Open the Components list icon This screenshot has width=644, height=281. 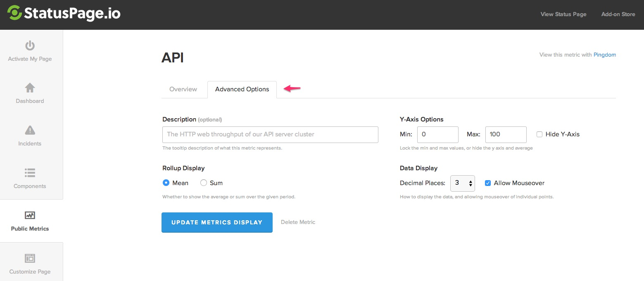pos(30,173)
